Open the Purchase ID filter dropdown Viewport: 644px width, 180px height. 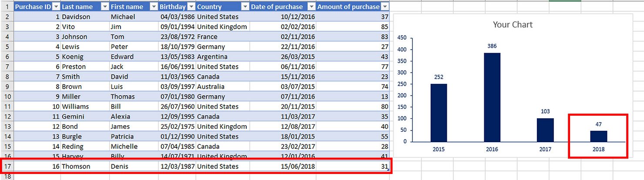click(x=55, y=7)
